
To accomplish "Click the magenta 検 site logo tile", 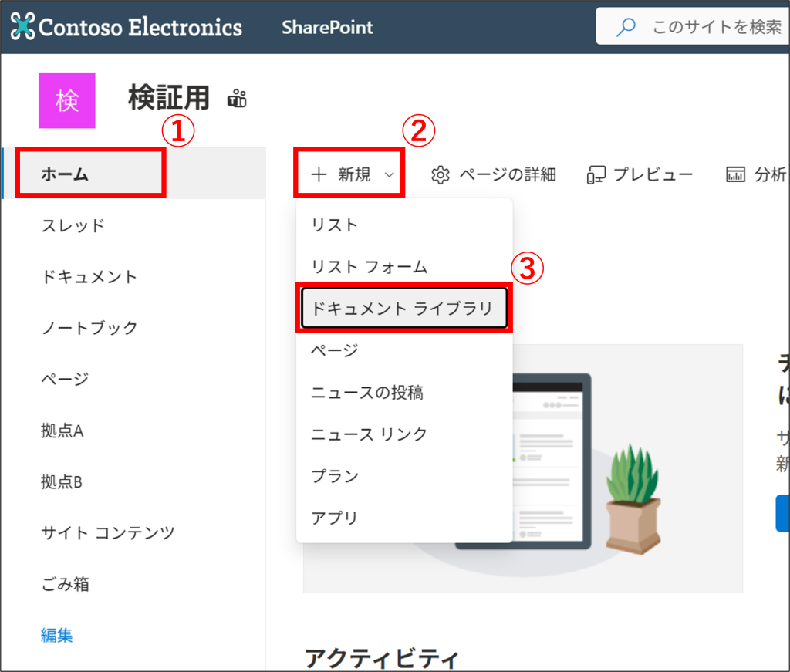I will [x=67, y=100].
